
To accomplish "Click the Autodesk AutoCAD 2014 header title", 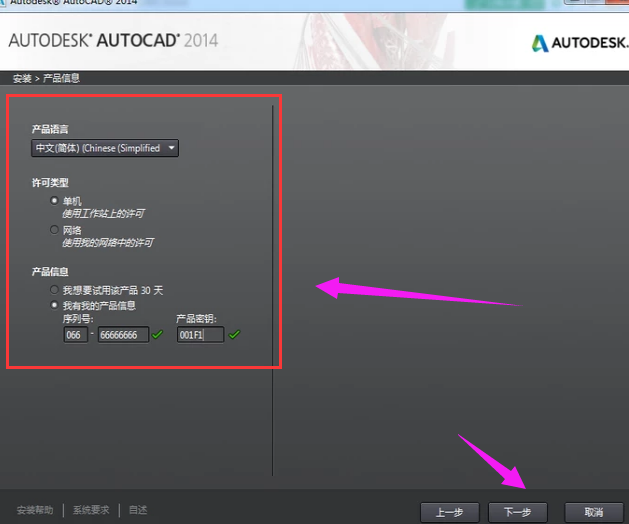I will click(113, 41).
